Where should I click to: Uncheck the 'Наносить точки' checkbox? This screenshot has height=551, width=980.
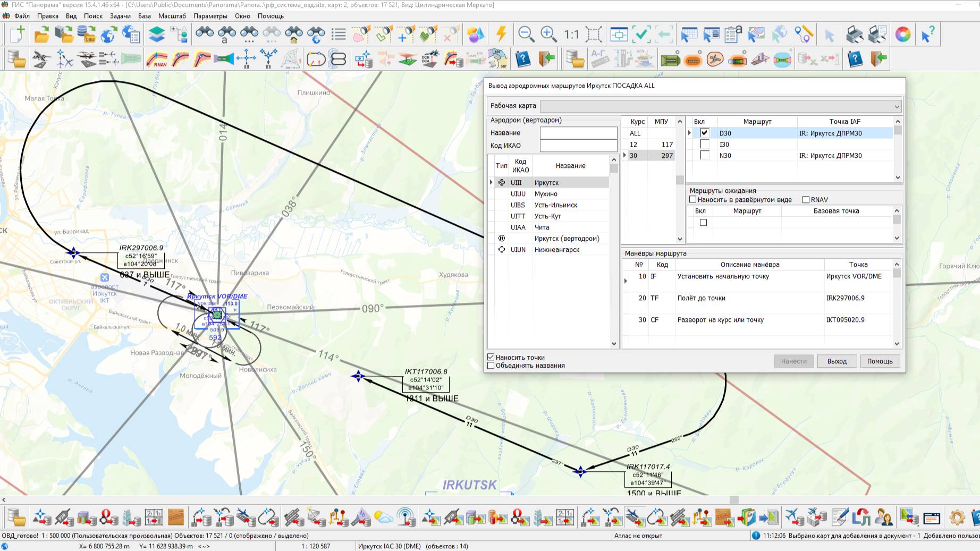491,358
